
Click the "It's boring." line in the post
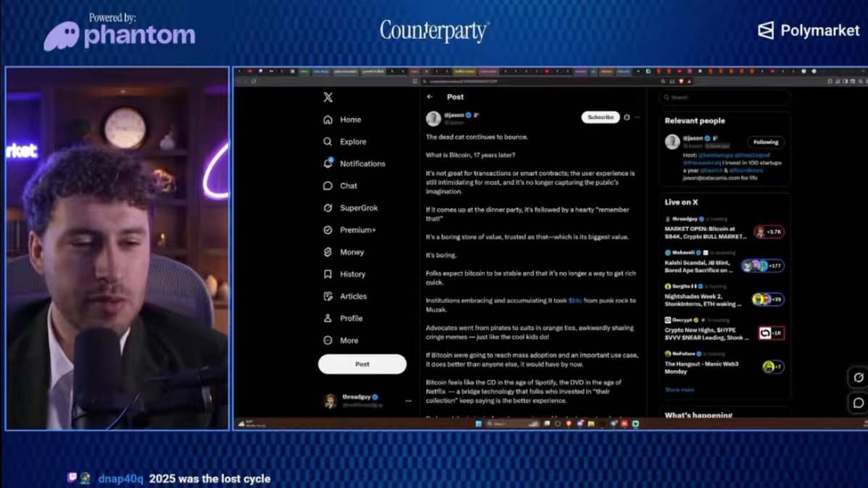click(x=441, y=255)
